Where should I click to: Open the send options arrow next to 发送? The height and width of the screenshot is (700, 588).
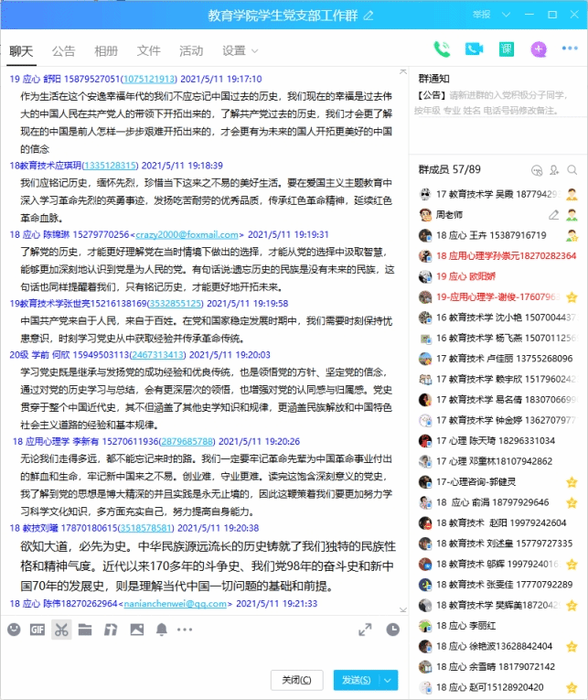coord(389,680)
